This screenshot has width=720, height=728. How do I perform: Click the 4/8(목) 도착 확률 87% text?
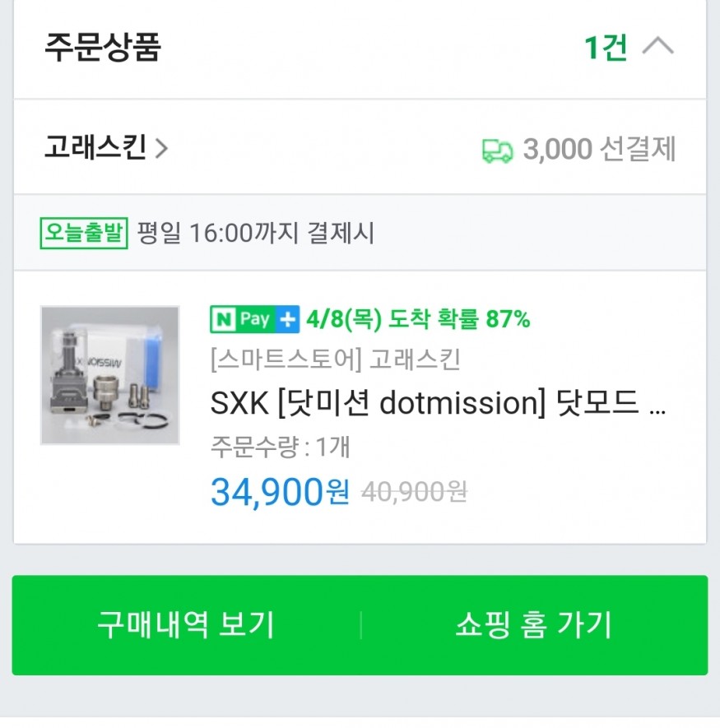(418, 319)
